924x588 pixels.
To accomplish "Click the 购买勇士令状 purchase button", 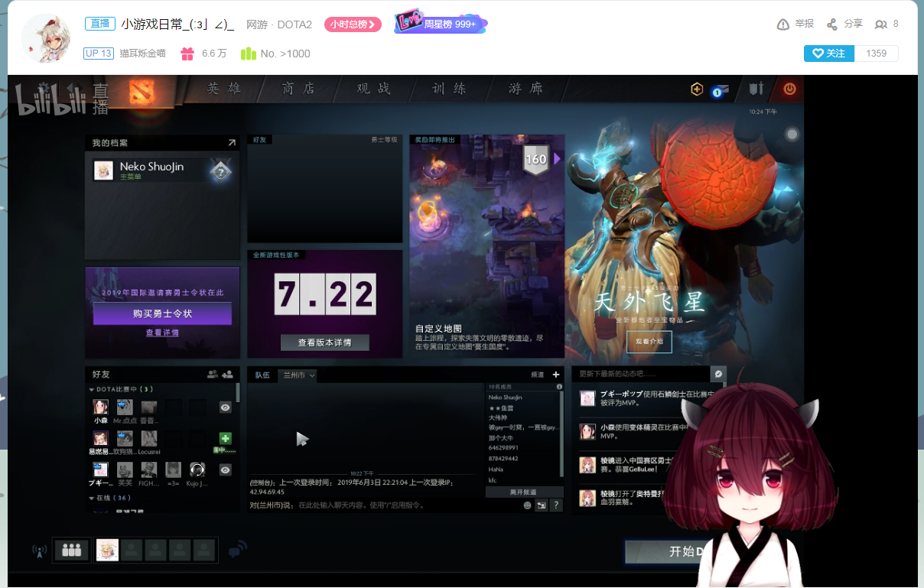I will pos(162,314).
